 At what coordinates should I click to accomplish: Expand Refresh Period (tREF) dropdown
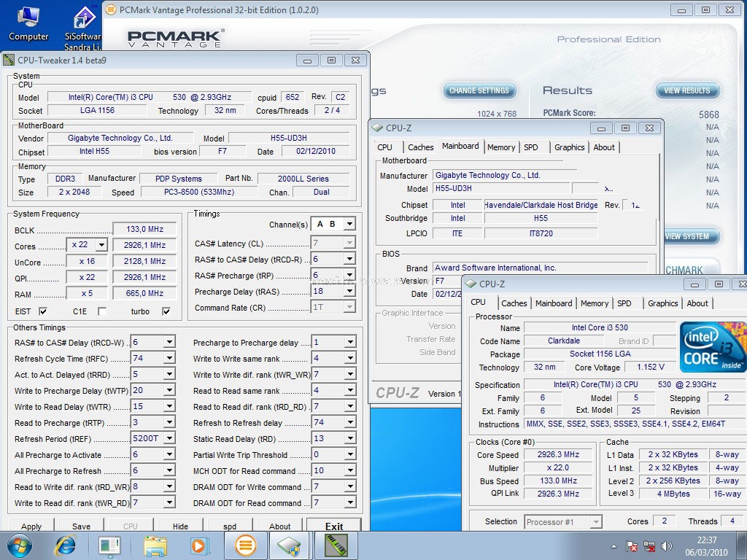pyautogui.click(x=169, y=438)
